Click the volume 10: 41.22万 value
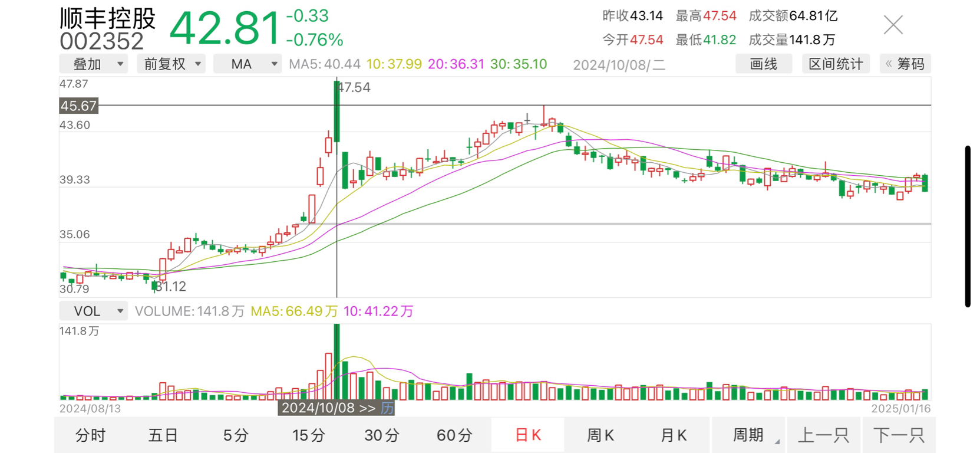Viewport: 980px width, 453px height. pyautogui.click(x=378, y=311)
